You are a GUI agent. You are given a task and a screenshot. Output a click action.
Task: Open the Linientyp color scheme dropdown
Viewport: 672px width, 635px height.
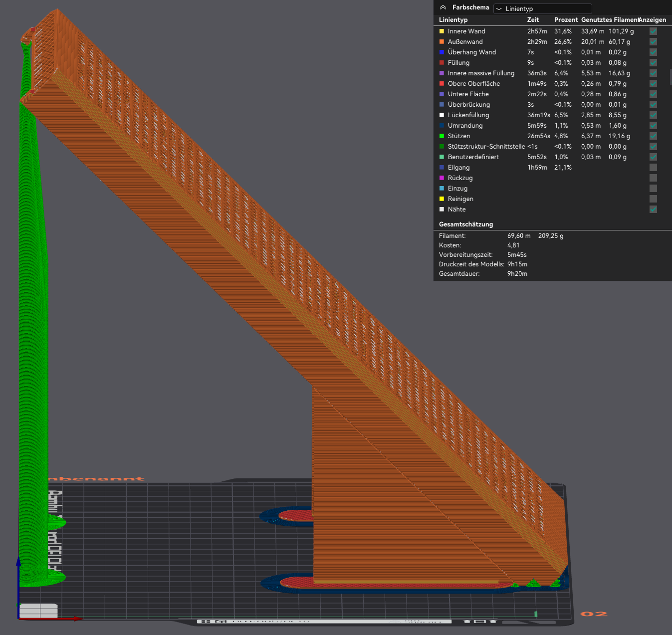pyautogui.click(x=542, y=8)
